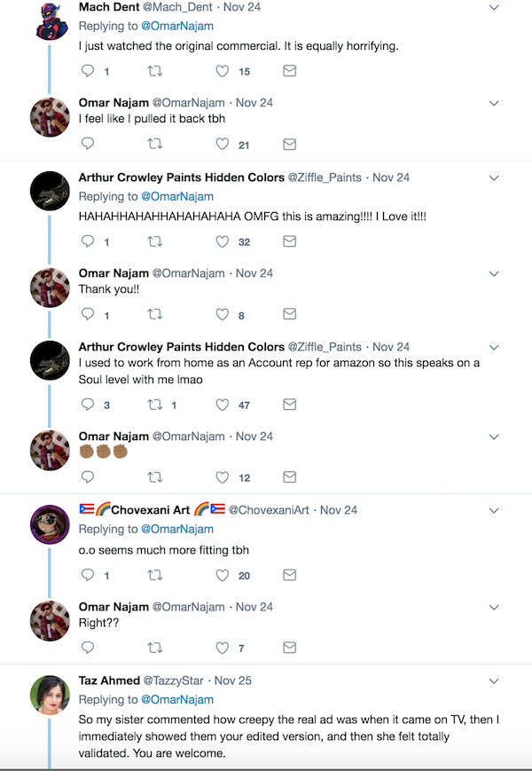Like Omar's "Right??" tweet
This screenshot has width=532, height=771.
tap(223, 648)
